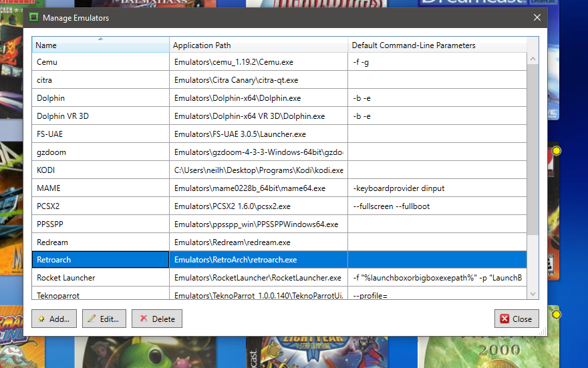Viewport: 588px width, 368px height.
Task: Click the gzdoom-4-3-3-Windows-64bit path cell
Action: click(x=259, y=152)
